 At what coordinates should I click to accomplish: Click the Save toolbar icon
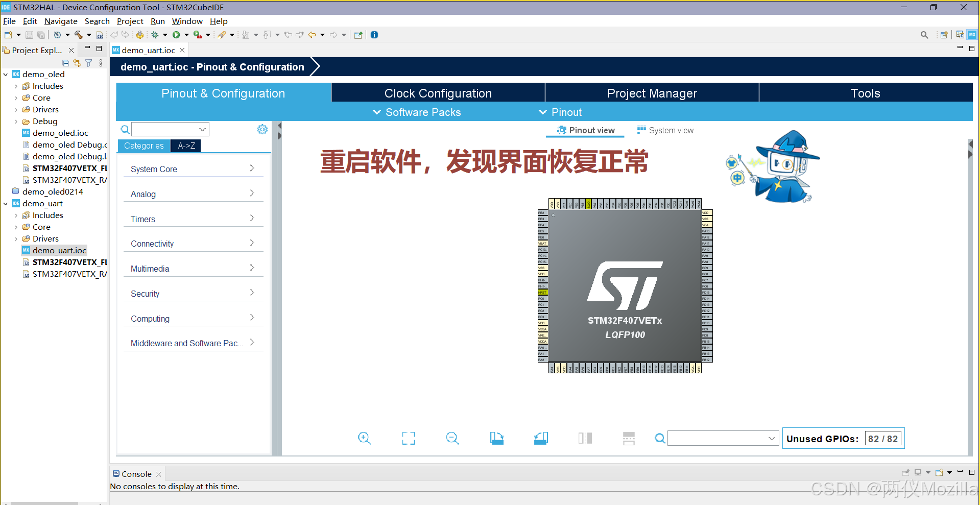[x=29, y=35]
